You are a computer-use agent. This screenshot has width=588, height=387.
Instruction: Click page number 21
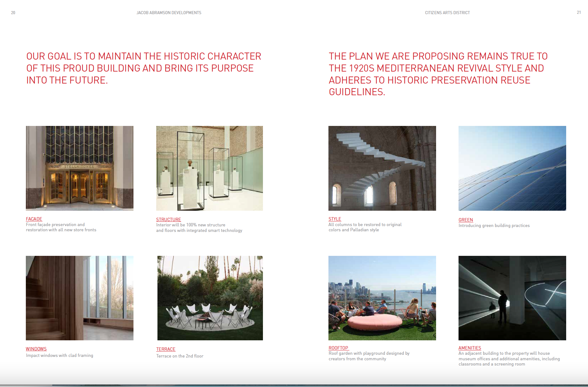coord(579,13)
